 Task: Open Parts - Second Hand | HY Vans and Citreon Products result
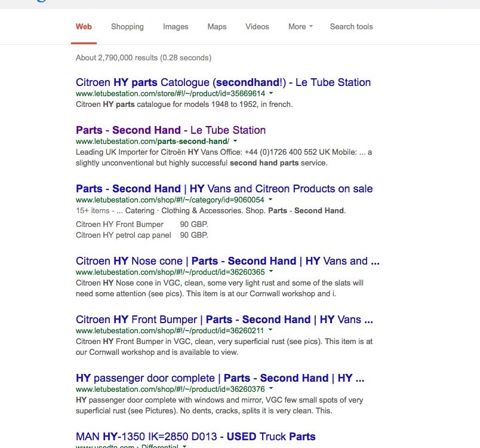point(224,189)
